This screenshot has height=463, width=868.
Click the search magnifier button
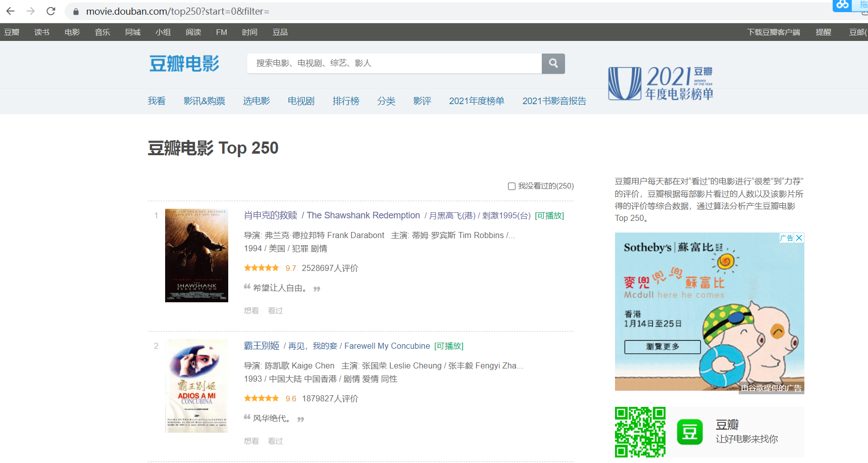[x=553, y=64]
